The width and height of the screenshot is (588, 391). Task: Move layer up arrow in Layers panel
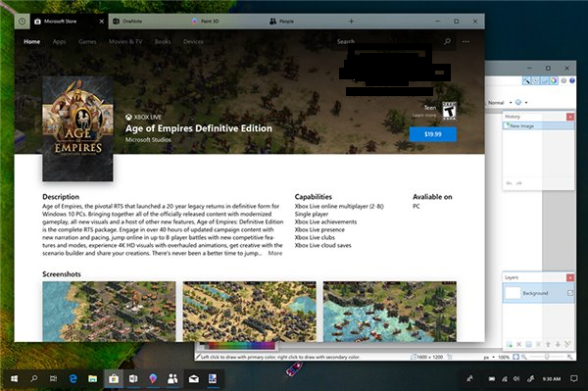click(x=548, y=344)
